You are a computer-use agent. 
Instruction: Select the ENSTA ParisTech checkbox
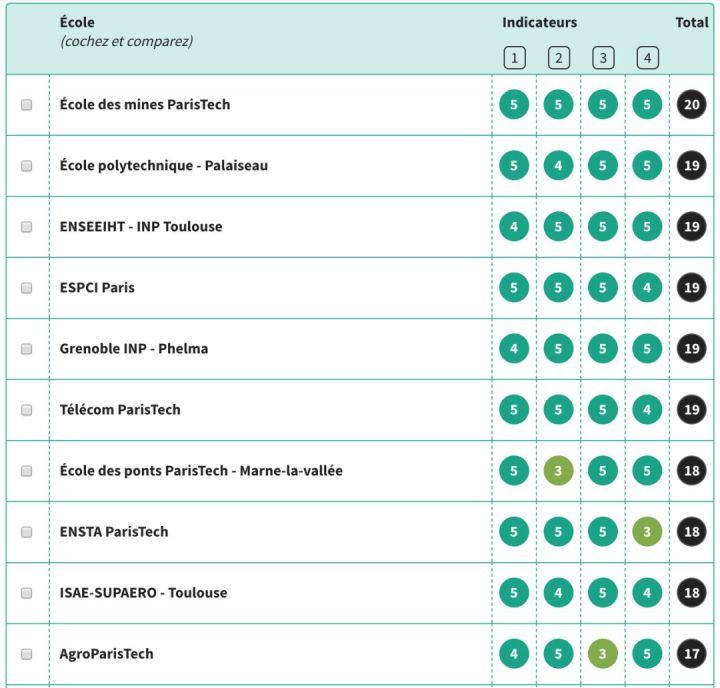27,532
